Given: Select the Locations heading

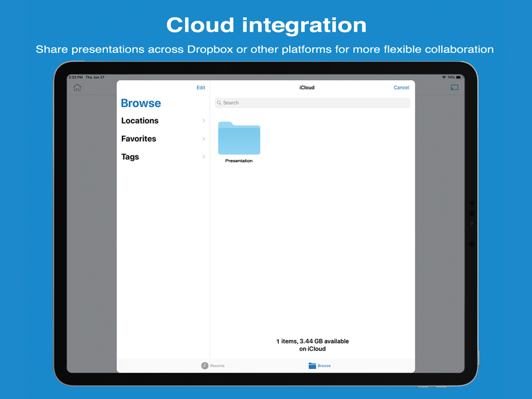Looking at the screenshot, I should pos(140,121).
